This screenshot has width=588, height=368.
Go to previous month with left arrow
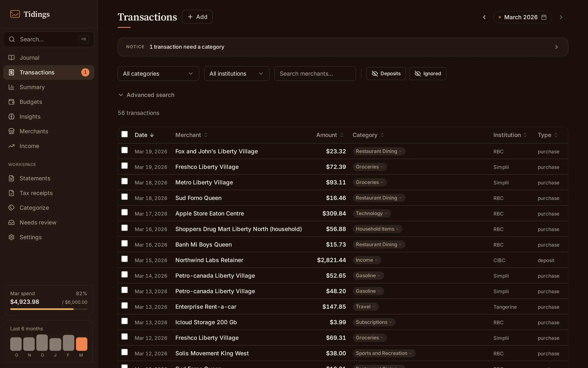pyautogui.click(x=484, y=17)
